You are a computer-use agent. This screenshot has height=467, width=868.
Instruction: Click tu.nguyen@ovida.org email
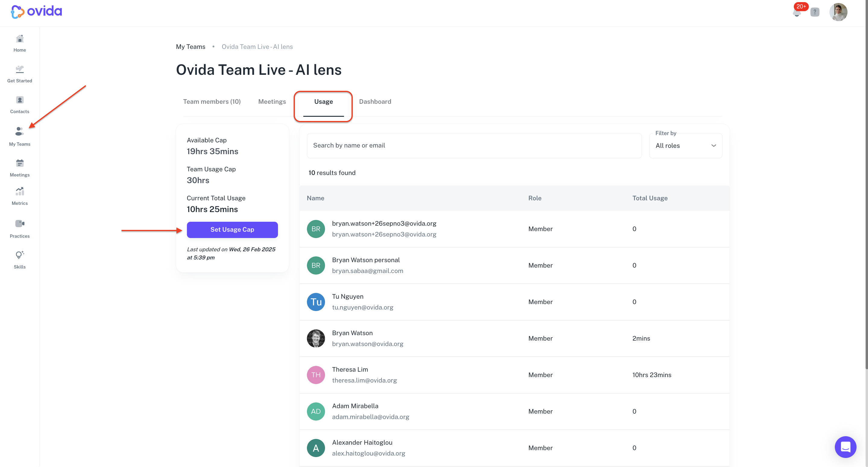363,307
